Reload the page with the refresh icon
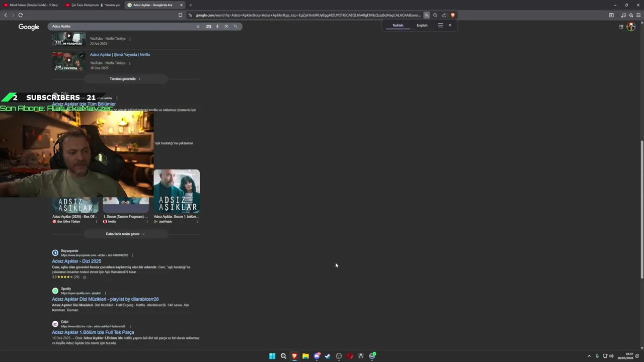Viewport: 644px width, 362px height. (x=21, y=15)
